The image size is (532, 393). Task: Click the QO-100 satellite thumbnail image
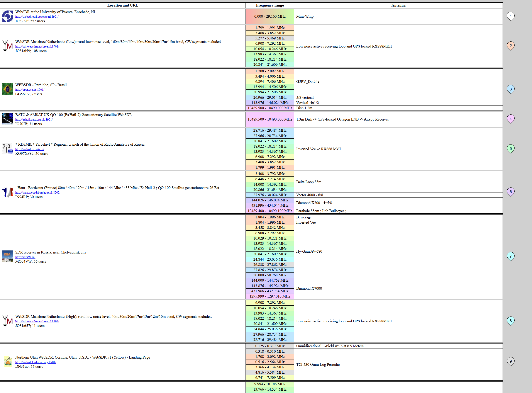coord(8,119)
